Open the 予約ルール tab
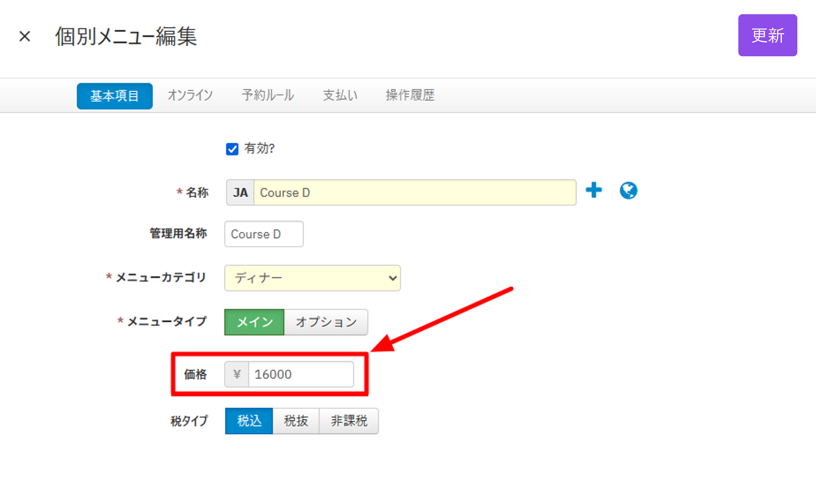This screenshot has height=504, width=816. (268, 95)
